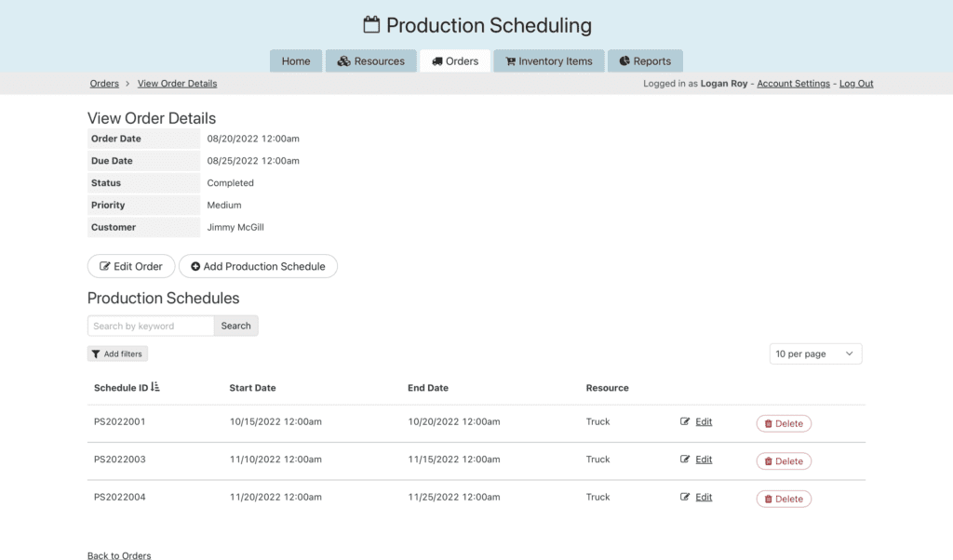Click Add Production Schedule button
Image resolution: width=953 pixels, height=560 pixels.
pos(258,266)
